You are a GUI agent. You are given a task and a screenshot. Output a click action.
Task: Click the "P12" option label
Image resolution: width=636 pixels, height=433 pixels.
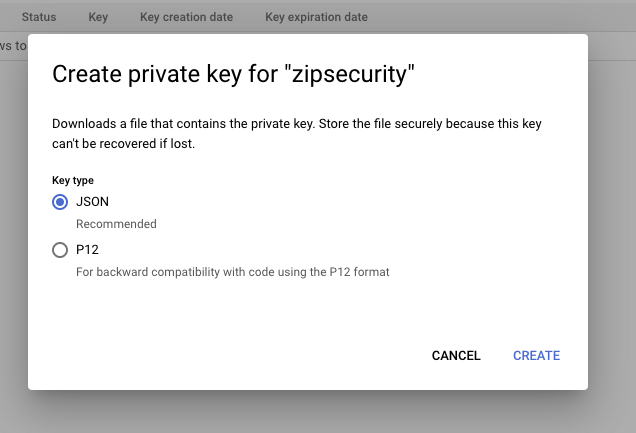(x=88, y=250)
